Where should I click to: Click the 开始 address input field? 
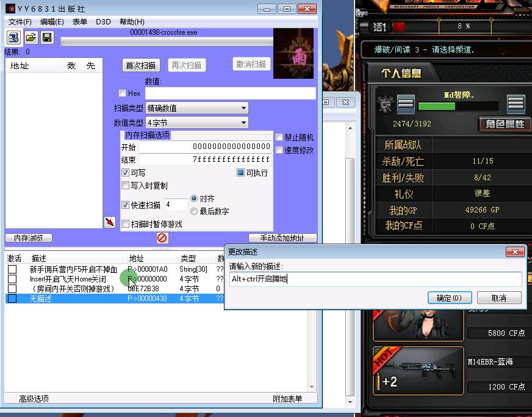(x=205, y=147)
